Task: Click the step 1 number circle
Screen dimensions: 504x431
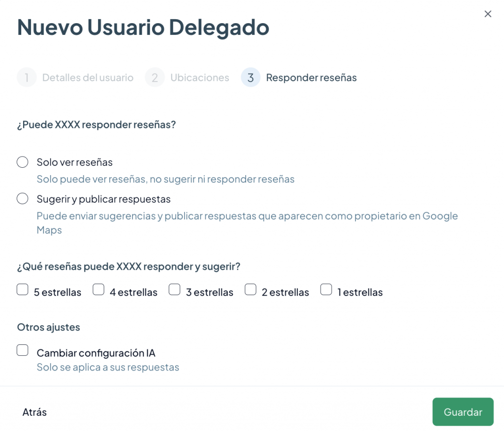Action: [27, 77]
